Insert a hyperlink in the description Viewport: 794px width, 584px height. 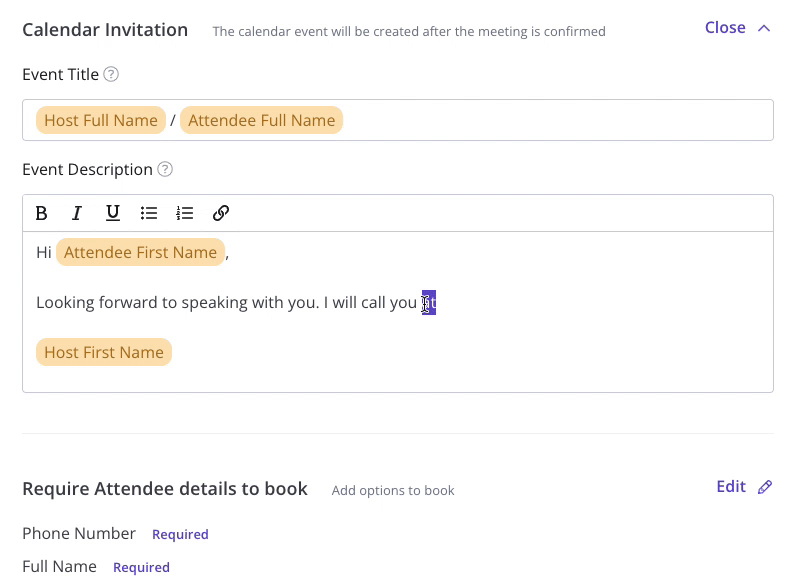click(x=221, y=213)
